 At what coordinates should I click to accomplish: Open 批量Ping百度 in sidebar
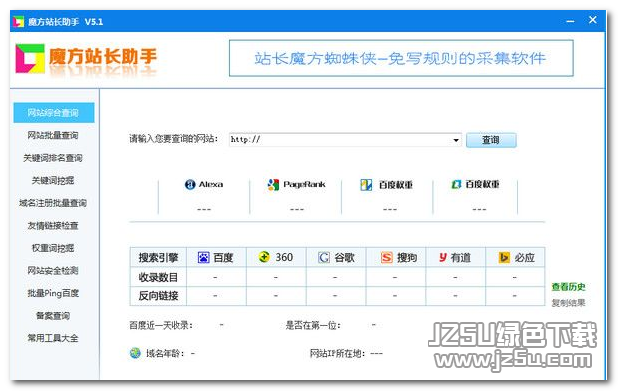(53, 293)
